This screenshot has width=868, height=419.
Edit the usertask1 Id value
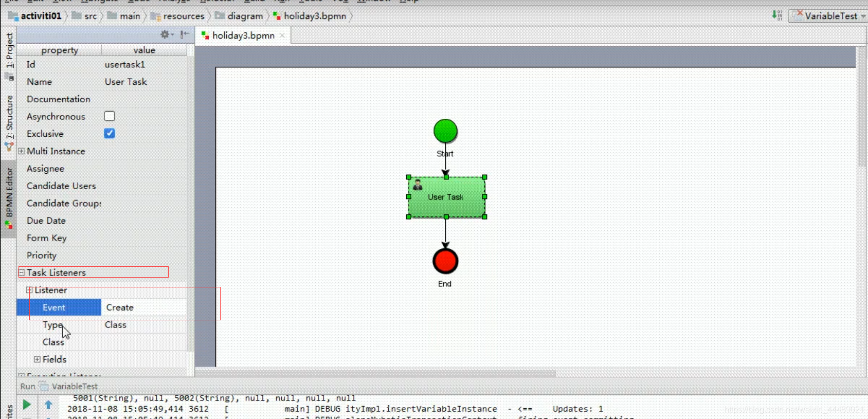tap(144, 64)
